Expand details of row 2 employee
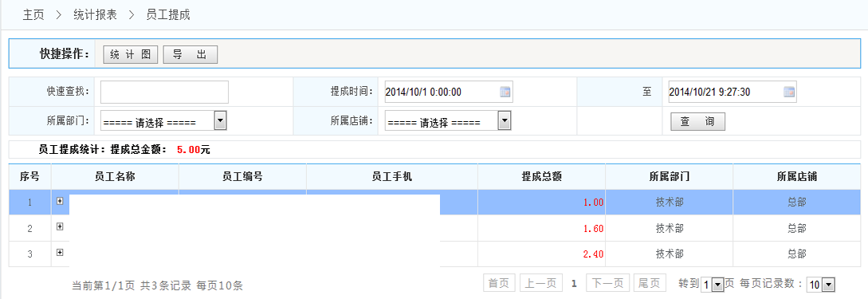 pos(60,226)
